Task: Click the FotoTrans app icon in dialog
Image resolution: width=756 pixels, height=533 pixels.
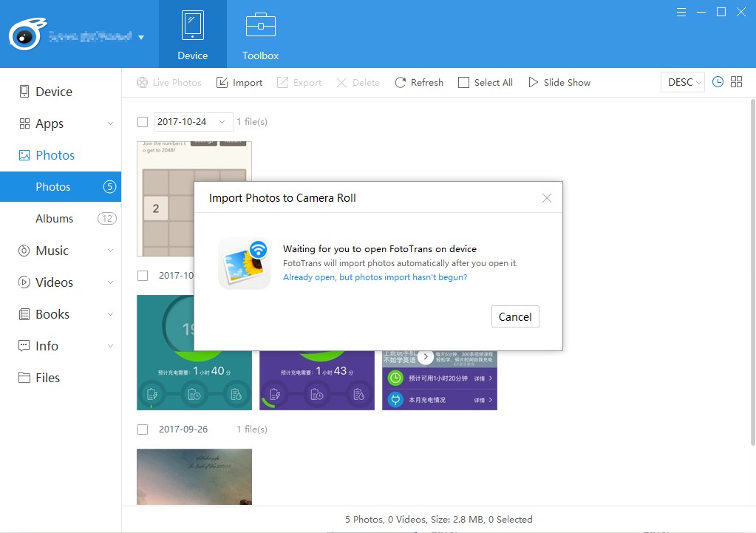Action: coord(245,263)
